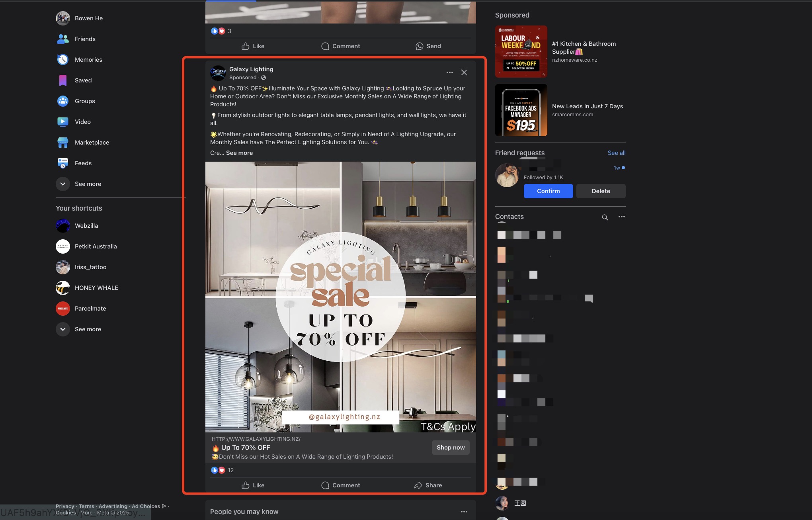Comment on the top post
This screenshot has width=812, height=520.
tap(341, 46)
